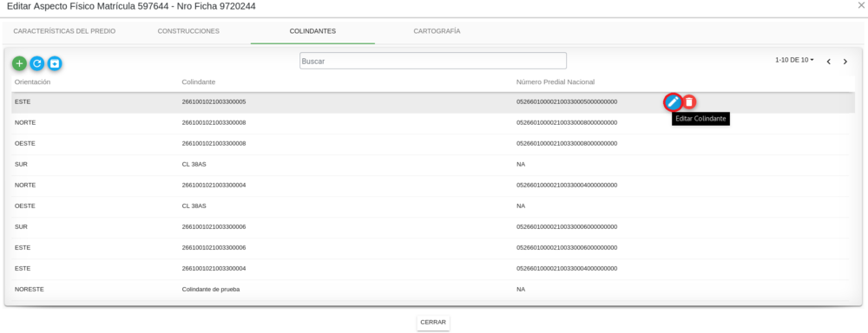This screenshot has width=868, height=333.
Task: Select the Cartografía tab
Action: coord(437,31)
